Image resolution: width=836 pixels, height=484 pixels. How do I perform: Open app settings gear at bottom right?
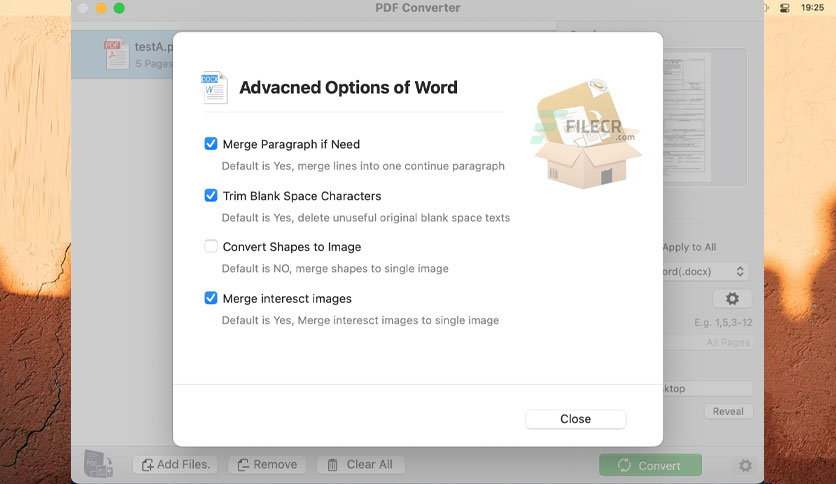click(x=745, y=466)
